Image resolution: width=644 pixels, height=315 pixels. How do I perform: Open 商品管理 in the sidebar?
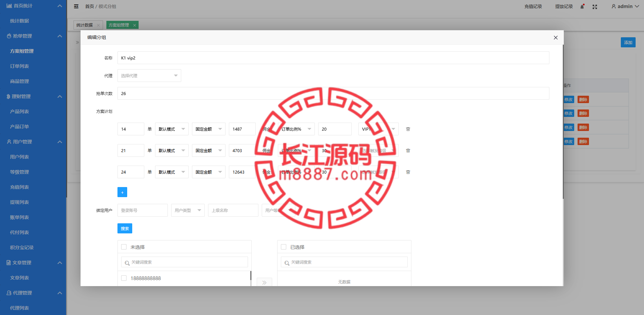tap(19, 81)
